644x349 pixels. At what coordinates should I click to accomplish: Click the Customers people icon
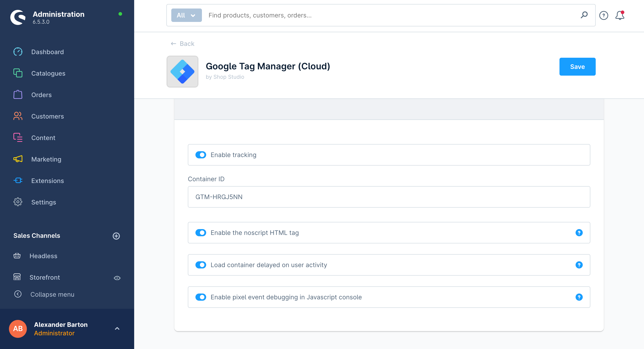(18, 116)
